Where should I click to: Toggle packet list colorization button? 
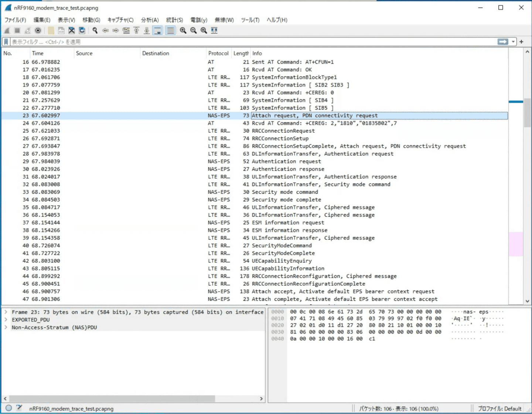point(170,31)
